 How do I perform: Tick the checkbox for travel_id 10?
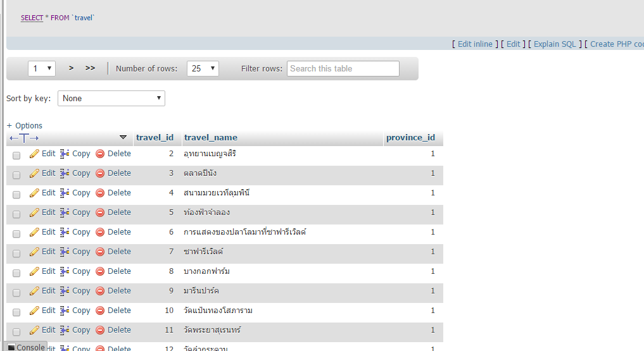[x=16, y=312]
